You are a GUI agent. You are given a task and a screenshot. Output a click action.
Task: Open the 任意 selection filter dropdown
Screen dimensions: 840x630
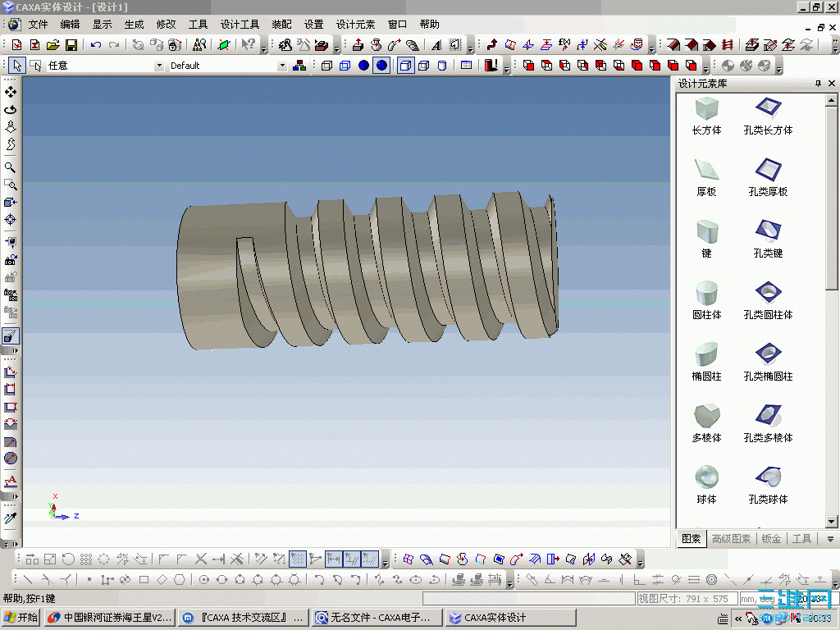tap(158, 66)
